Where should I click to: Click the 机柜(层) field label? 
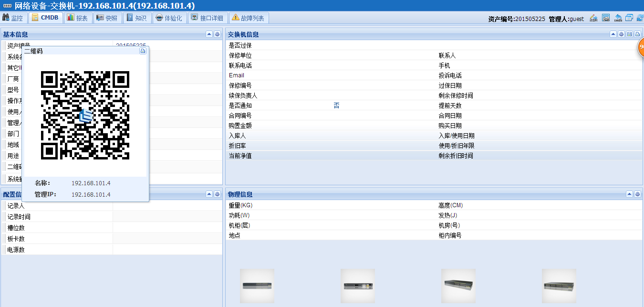click(240, 225)
